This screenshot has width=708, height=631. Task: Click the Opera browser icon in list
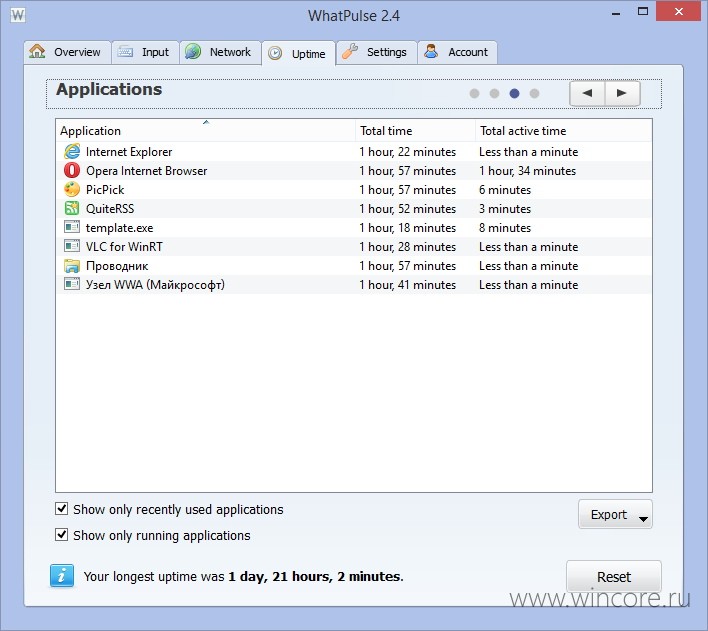pos(72,170)
